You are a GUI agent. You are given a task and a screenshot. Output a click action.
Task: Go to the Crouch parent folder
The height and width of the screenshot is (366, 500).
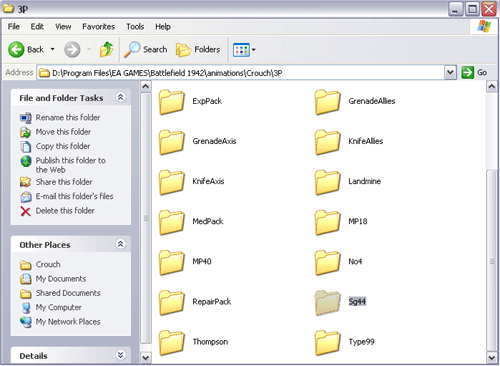point(48,264)
